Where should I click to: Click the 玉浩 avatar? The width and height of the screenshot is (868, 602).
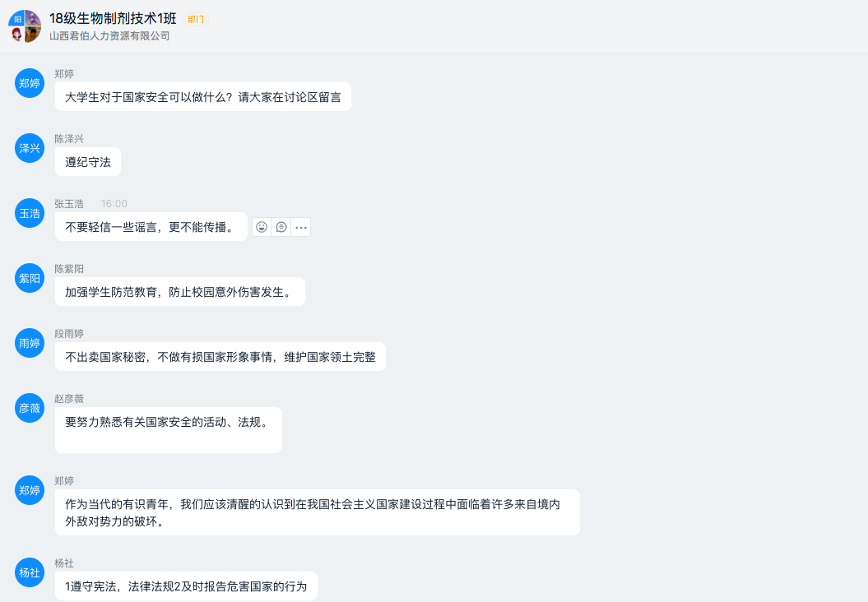pos(30,213)
